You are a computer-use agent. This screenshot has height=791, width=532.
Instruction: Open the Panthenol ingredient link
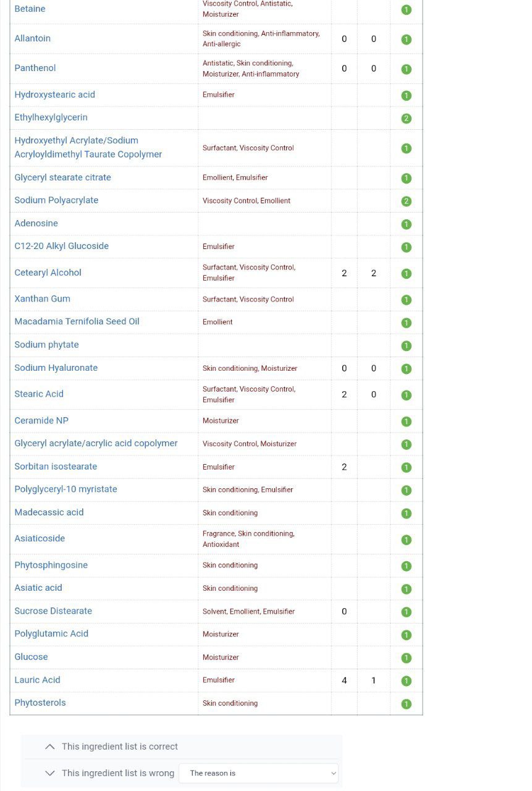35,68
